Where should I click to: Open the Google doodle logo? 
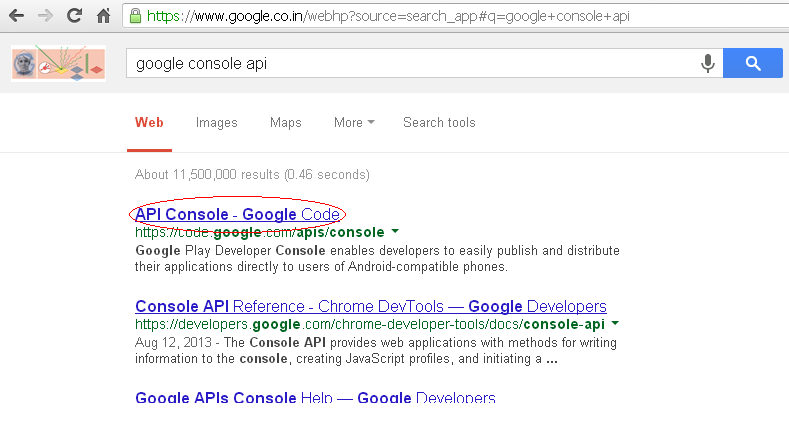click(x=58, y=63)
